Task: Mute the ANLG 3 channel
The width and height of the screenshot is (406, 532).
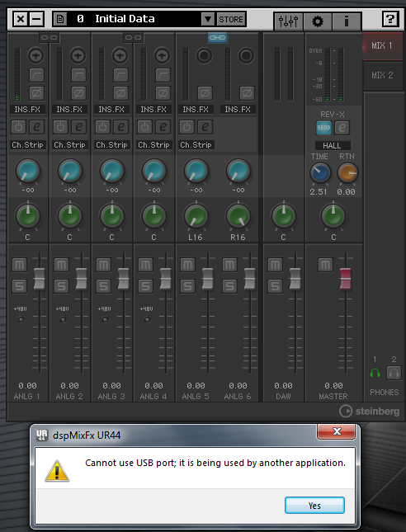Action: pyautogui.click(x=103, y=264)
